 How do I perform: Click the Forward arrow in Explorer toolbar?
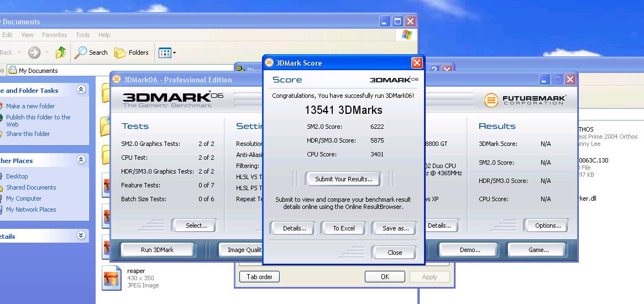point(34,52)
